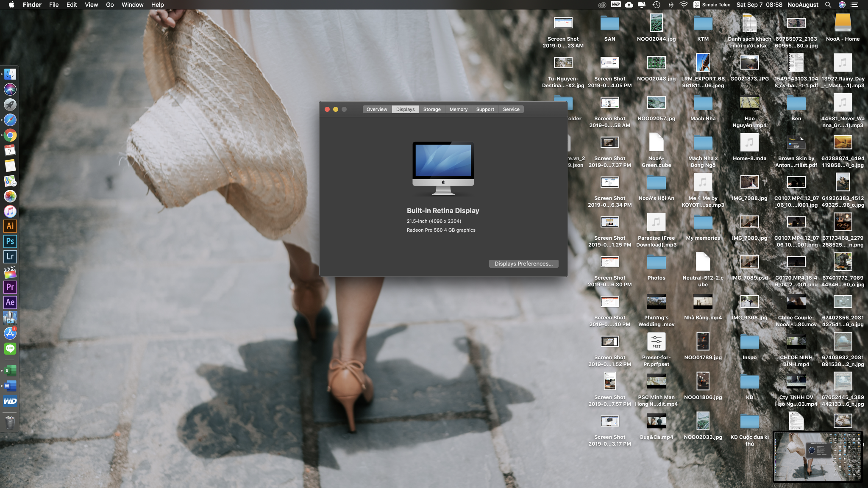Open After Effects from the dock

10,302
